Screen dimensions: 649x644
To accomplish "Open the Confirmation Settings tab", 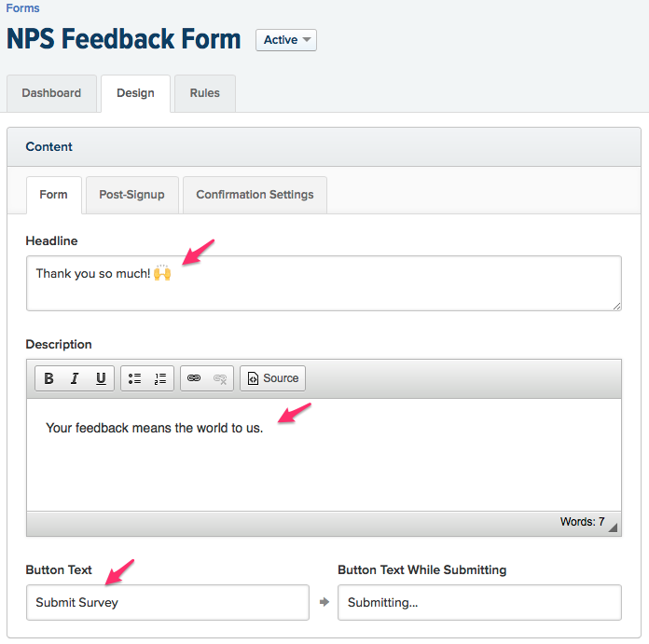I will [x=255, y=195].
